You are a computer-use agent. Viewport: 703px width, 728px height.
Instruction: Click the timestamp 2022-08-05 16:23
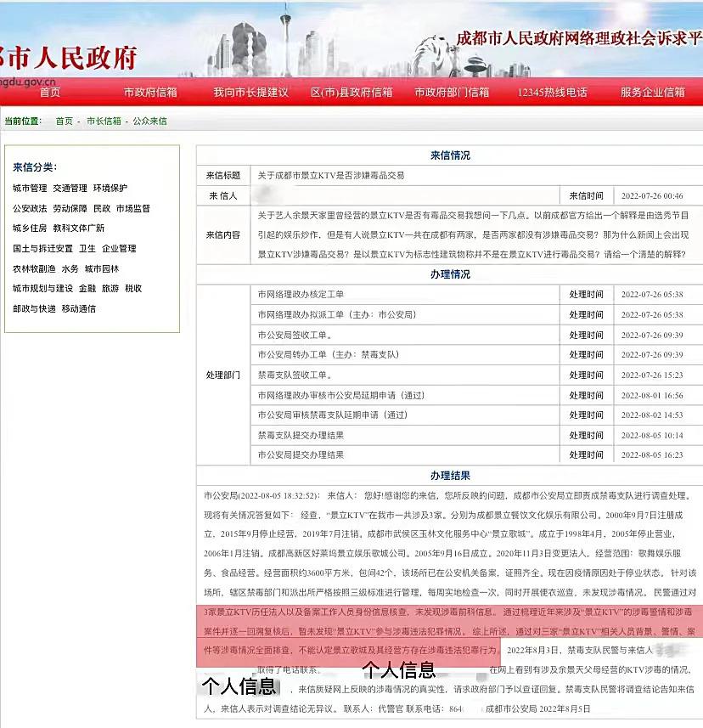(652, 455)
